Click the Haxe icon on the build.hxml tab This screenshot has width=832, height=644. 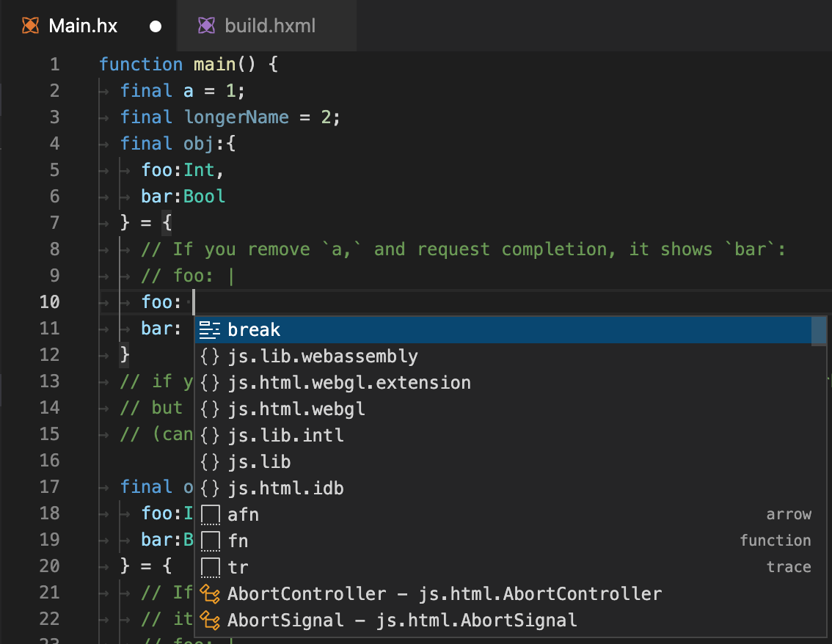pyautogui.click(x=206, y=25)
